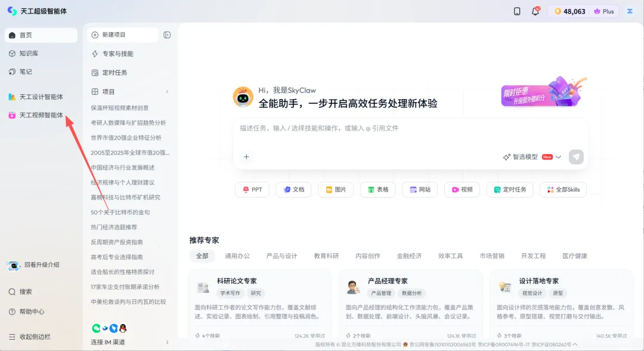The image size is (644, 351).
Task: Open project 经济规律与个人理财建议
Action: [x=122, y=183]
